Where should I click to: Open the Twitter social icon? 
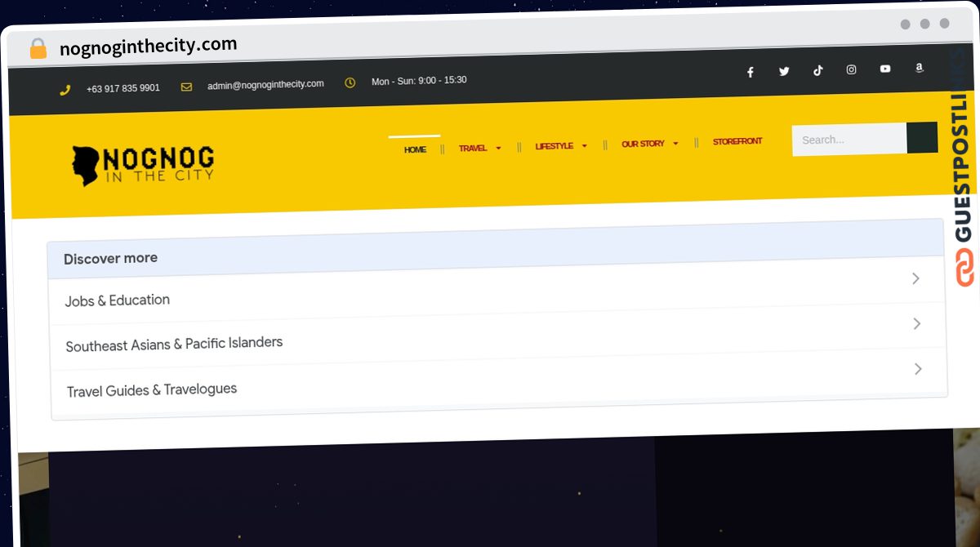click(784, 71)
